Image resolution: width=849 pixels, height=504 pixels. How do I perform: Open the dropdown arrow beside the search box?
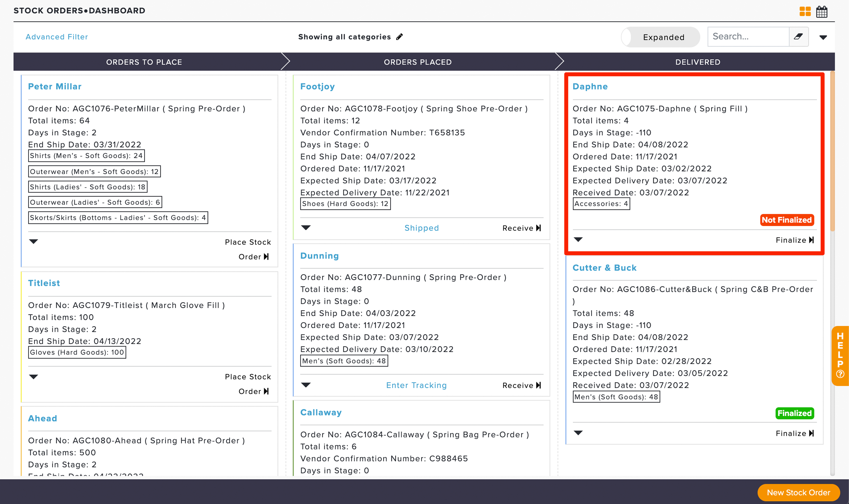coord(823,37)
